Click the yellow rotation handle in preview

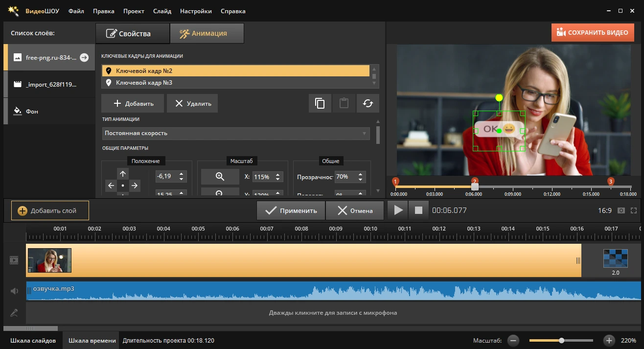pos(499,97)
